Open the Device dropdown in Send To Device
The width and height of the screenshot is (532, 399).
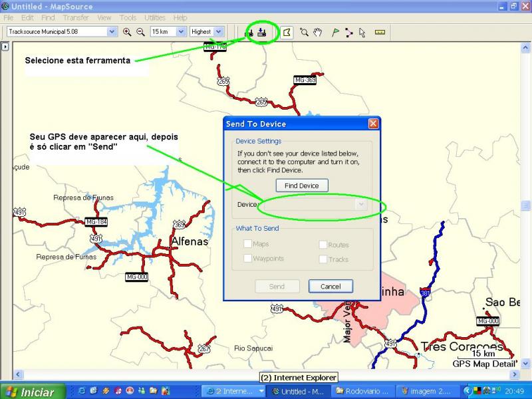361,204
